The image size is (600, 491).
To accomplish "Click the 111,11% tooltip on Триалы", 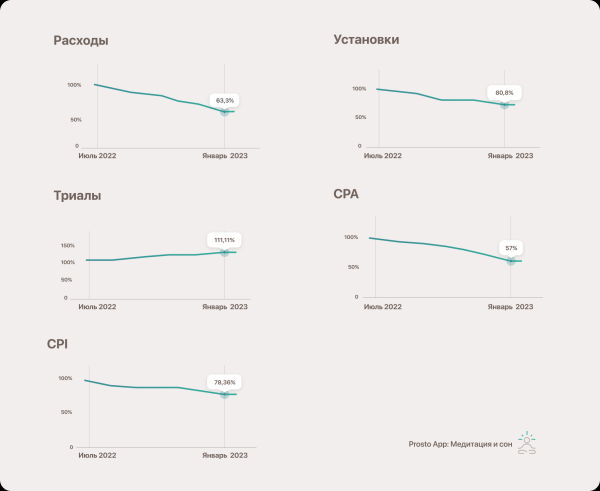I will pos(224,240).
